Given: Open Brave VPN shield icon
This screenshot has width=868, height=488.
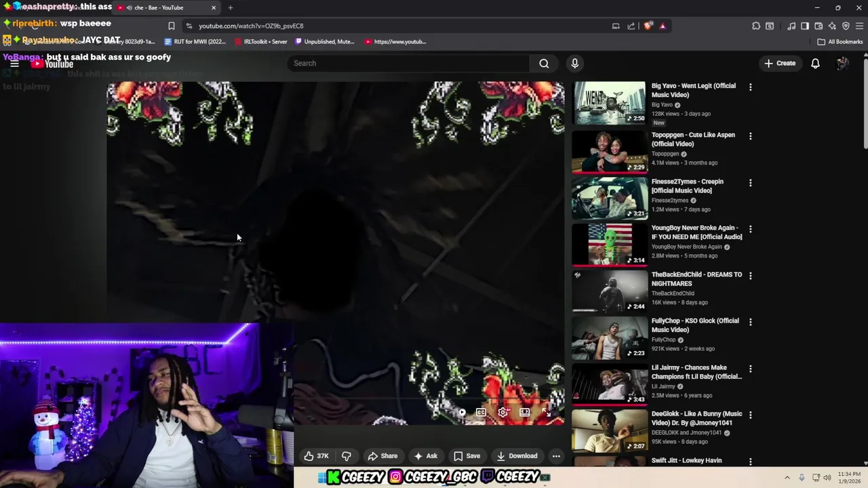Looking at the screenshot, I should [846, 26].
